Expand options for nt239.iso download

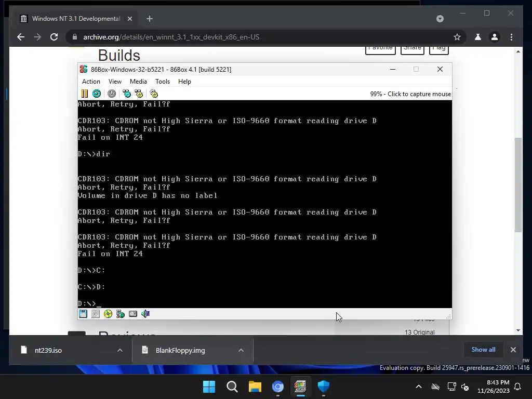(x=120, y=350)
